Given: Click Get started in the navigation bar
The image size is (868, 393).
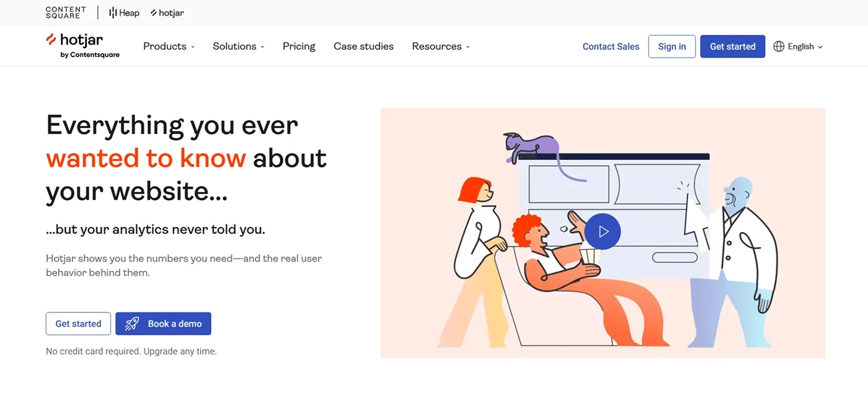Looking at the screenshot, I should [732, 46].
